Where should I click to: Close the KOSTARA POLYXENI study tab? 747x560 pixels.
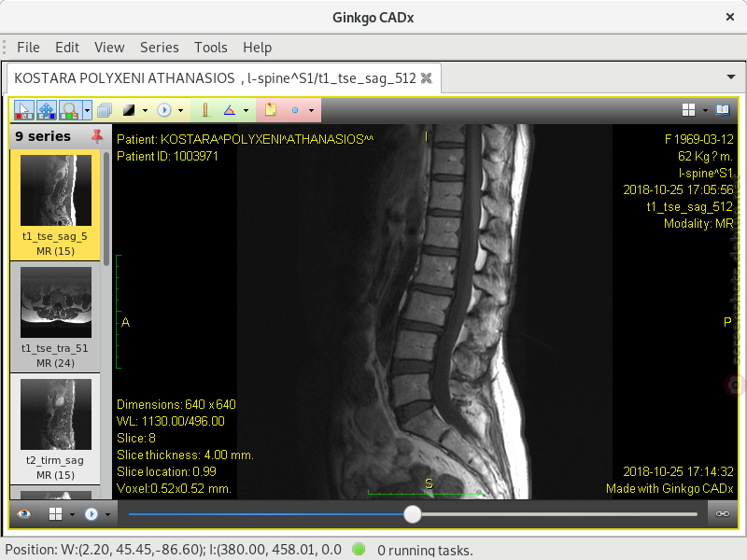pos(427,78)
